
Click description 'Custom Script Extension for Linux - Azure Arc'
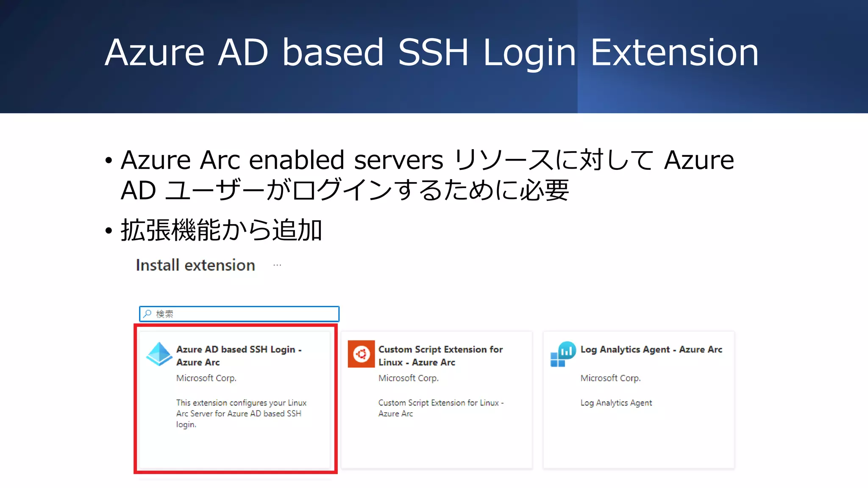tap(441, 408)
